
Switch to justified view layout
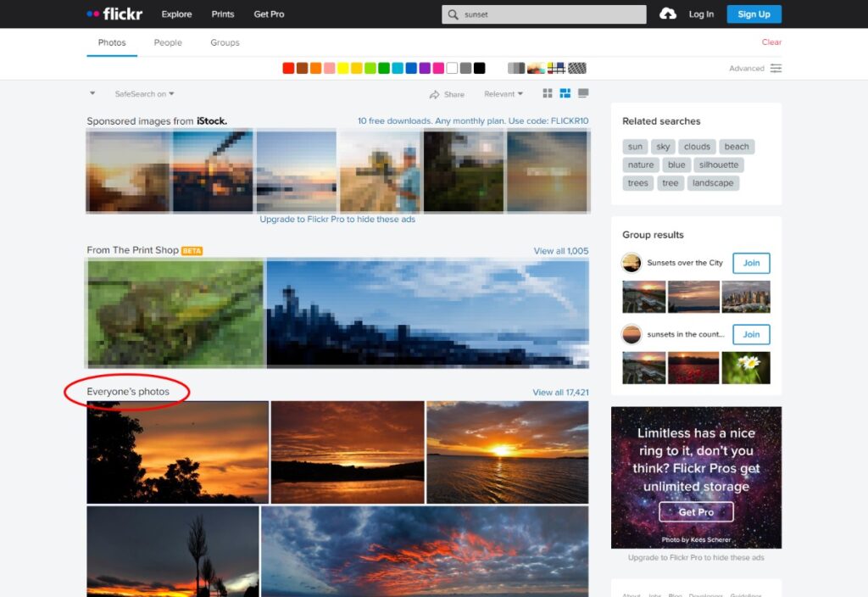pyautogui.click(x=565, y=93)
